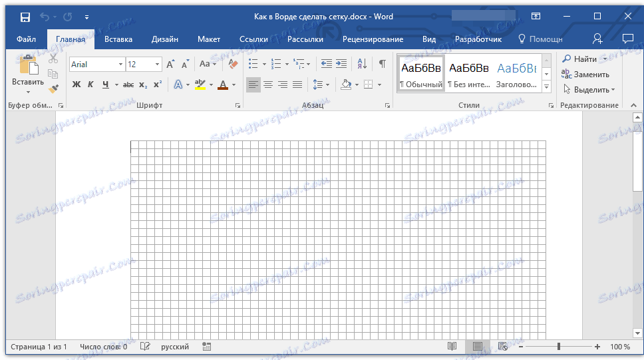The height and width of the screenshot is (360, 644).
Task: Apply the Без интервала style
Action: click(468, 73)
